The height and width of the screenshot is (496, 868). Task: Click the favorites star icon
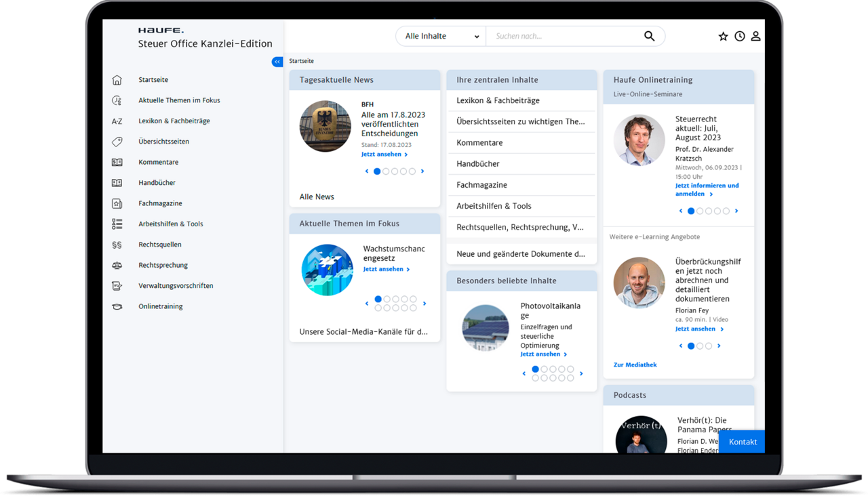(723, 37)
